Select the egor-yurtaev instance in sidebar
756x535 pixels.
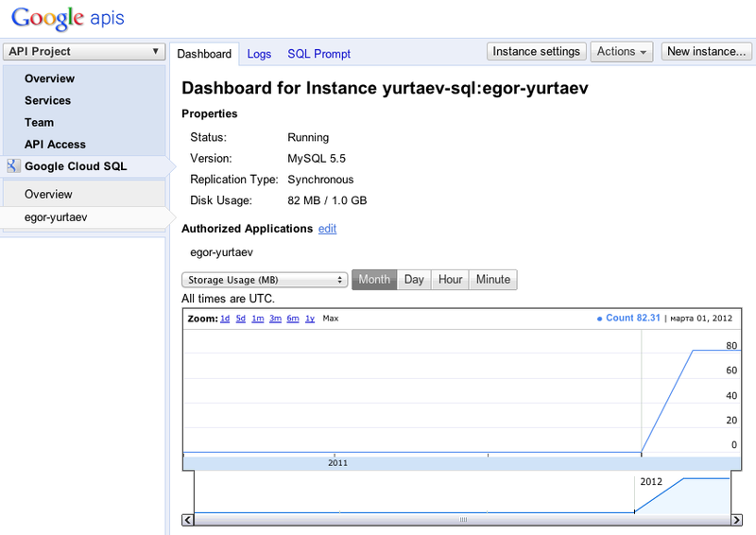(56, 217)
